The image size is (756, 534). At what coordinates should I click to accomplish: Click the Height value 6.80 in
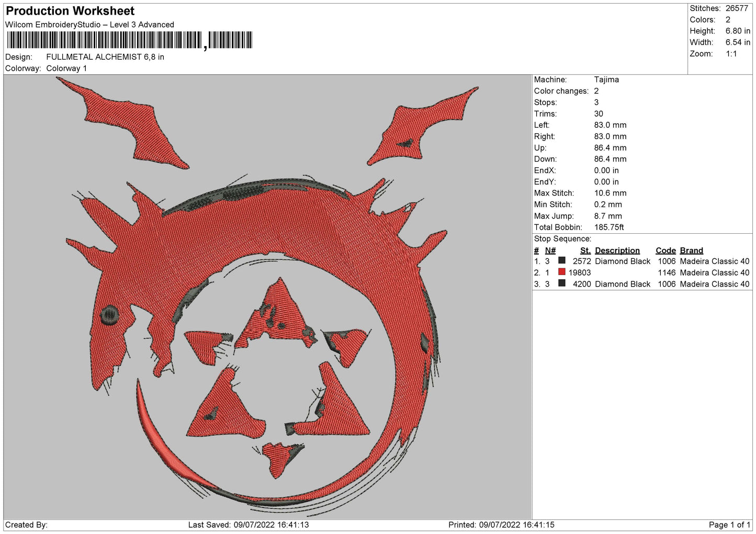point(738,31)
